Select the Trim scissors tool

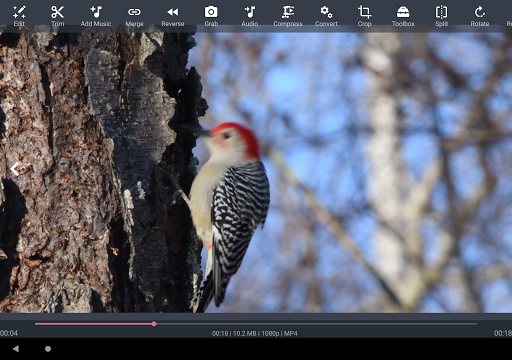click(x=57, y=16)
